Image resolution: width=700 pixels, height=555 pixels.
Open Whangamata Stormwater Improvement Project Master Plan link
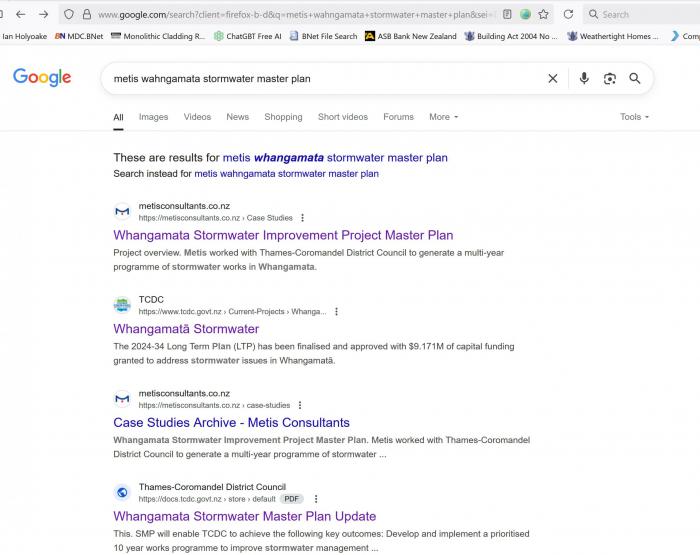(x=283, y=235)
